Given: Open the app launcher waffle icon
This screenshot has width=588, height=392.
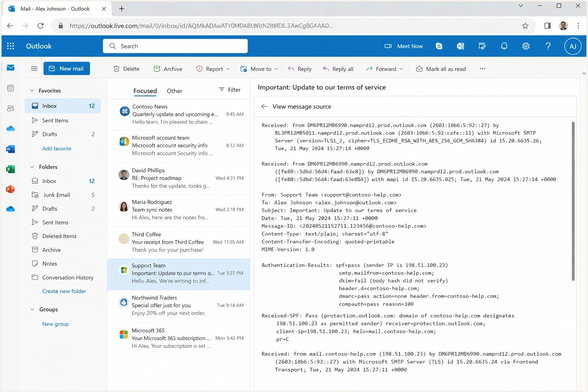Looking at the screenshot, I should (11, 46).
